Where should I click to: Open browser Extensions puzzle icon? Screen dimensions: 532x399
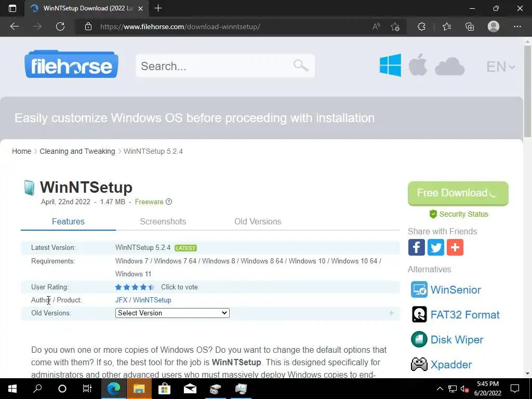click(421, 26)
